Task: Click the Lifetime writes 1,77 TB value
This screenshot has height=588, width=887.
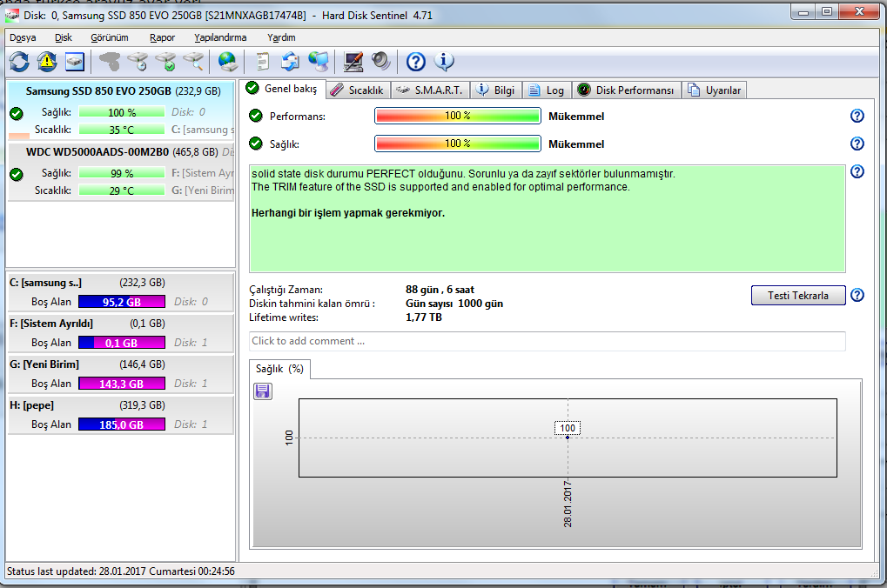Action: pyautogui.click(x=424, y=317)
